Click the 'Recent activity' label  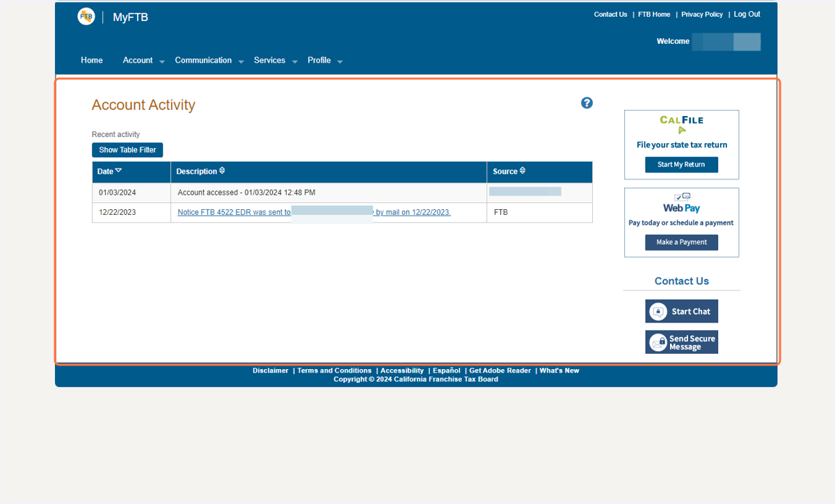point(116,135)
